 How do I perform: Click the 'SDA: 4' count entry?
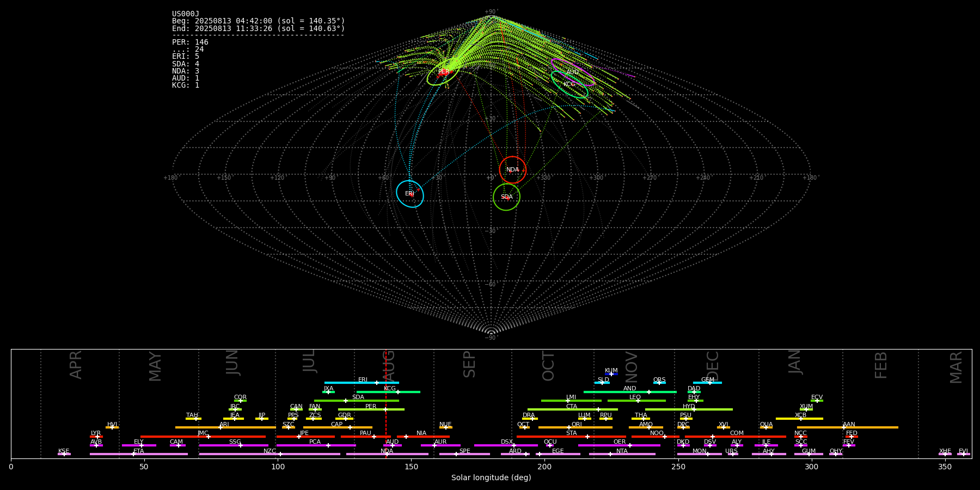point(186,64)
